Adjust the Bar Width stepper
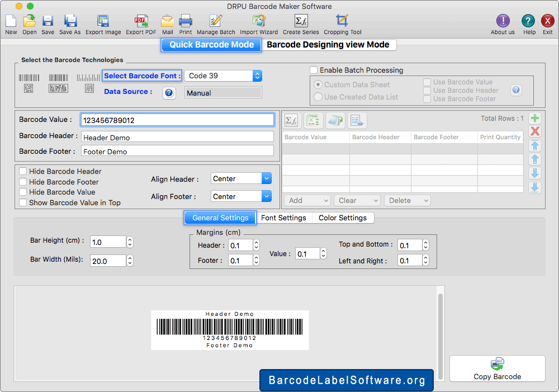The height and width of the screenshot is (392, 559). (x=130, y=261)
